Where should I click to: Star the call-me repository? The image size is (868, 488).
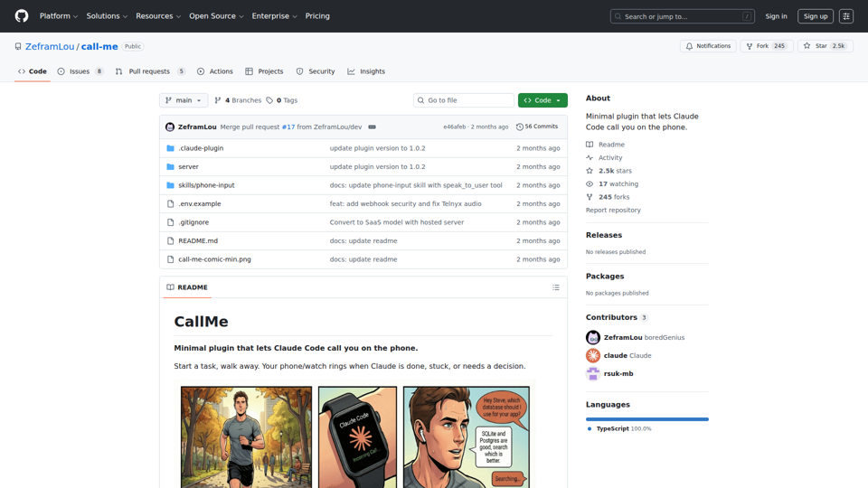[x=825, y=46]
